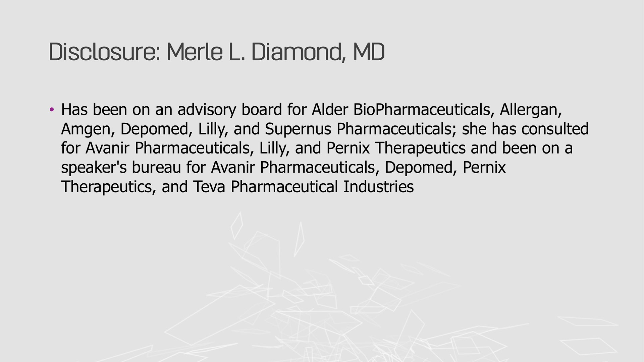The width and height of the screenshot is (644, 362).
Task: Click 'Pernix Therapeutics and been on a'
Action: pyautogui.click(x=449, y=148)
